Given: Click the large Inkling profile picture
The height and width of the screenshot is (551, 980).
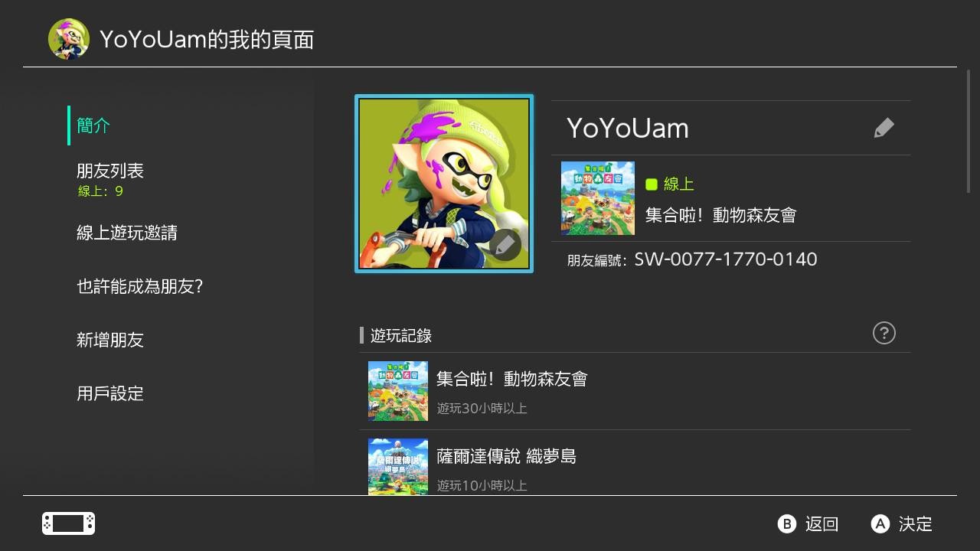Looking at the screenshot, I should pyautogui.click(x=444, y=184).
